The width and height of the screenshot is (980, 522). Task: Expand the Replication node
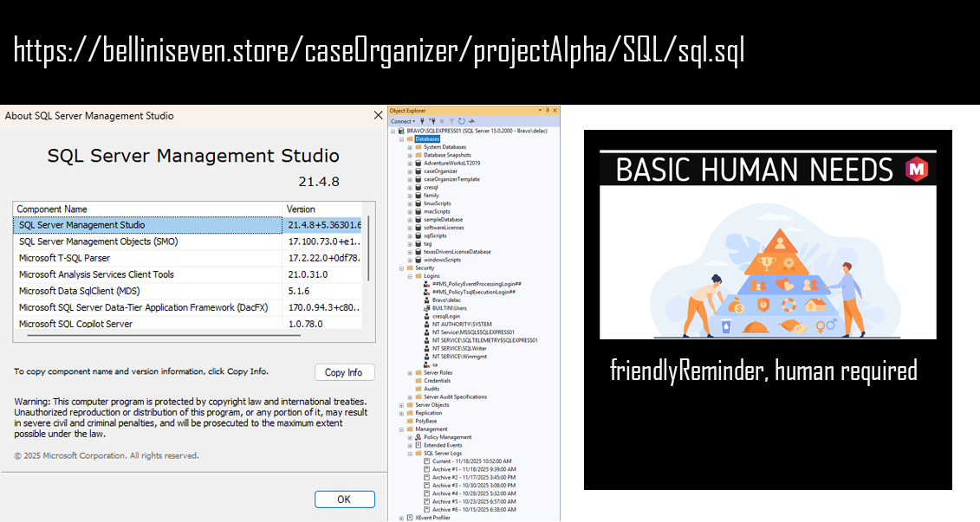[x=401, y=413]
